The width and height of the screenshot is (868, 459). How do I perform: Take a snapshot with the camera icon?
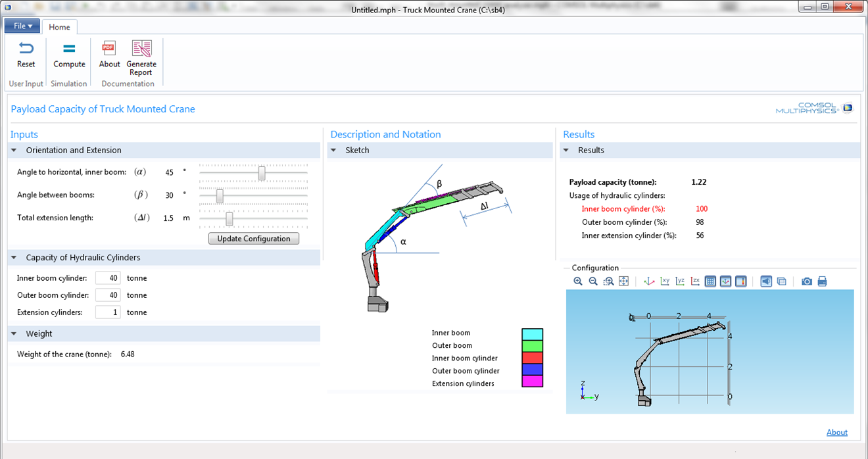point(806,281)
